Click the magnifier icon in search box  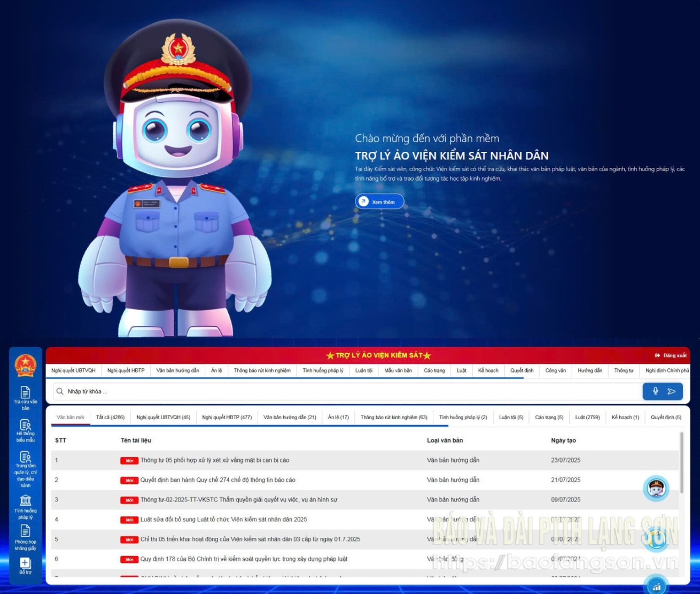tap(60, 391)
